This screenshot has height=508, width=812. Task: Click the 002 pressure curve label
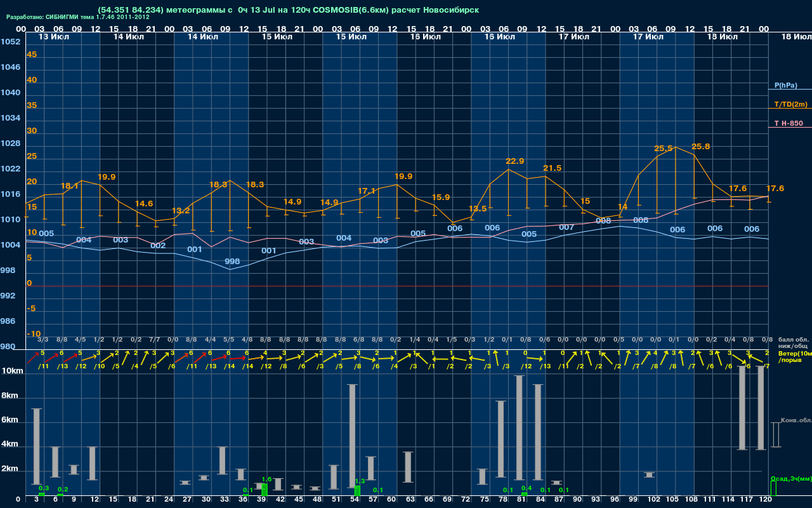click(158, 246)
